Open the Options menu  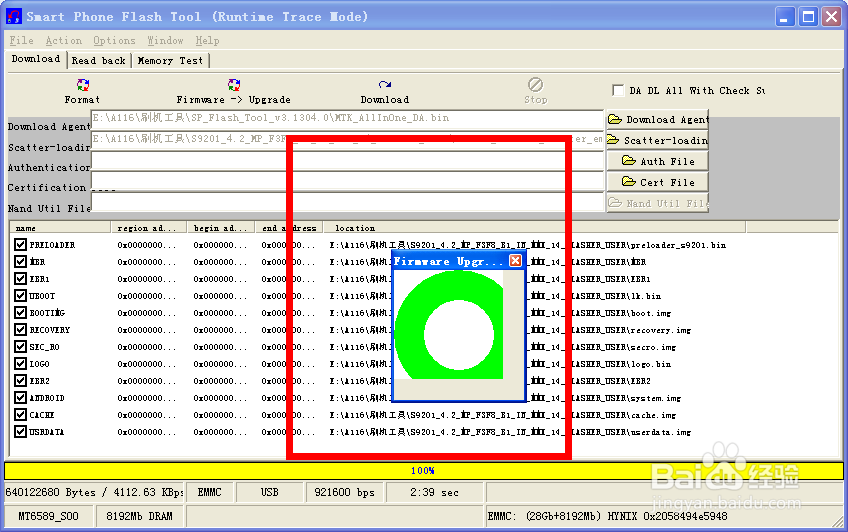click(x=114, y=41)
